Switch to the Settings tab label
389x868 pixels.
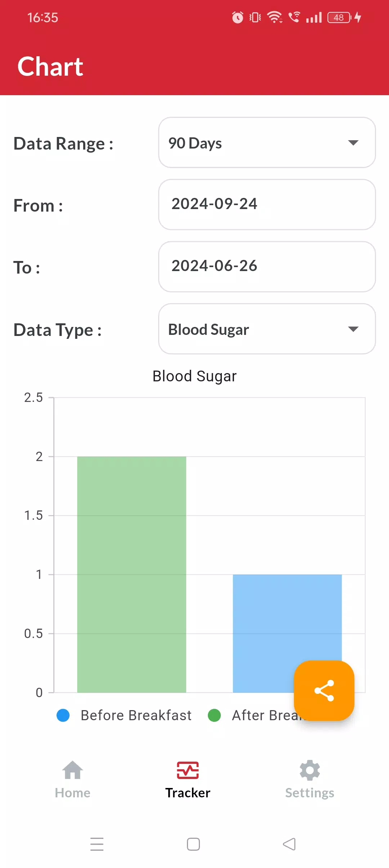tap(310, 793)
